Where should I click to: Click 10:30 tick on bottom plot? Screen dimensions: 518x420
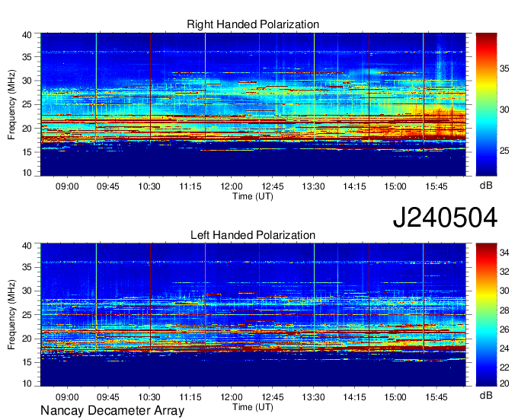click(x=149, y=397)
